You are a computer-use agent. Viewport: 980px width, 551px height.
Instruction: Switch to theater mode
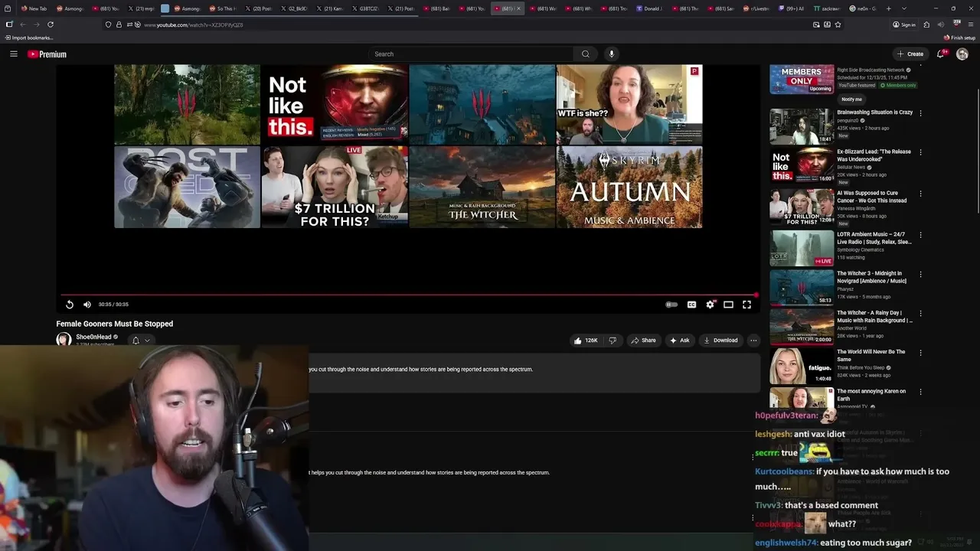[728, 305]
